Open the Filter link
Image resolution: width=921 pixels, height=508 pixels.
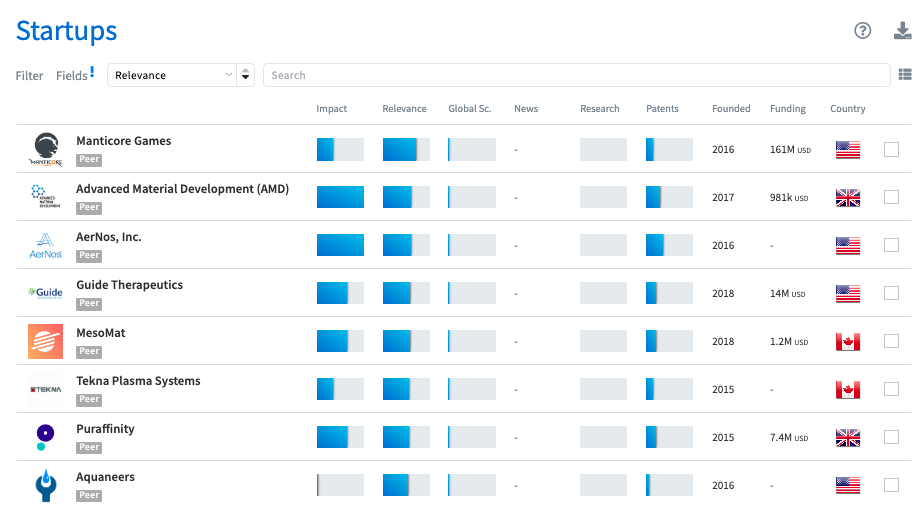pyautogui.click(x=29, y=75)
